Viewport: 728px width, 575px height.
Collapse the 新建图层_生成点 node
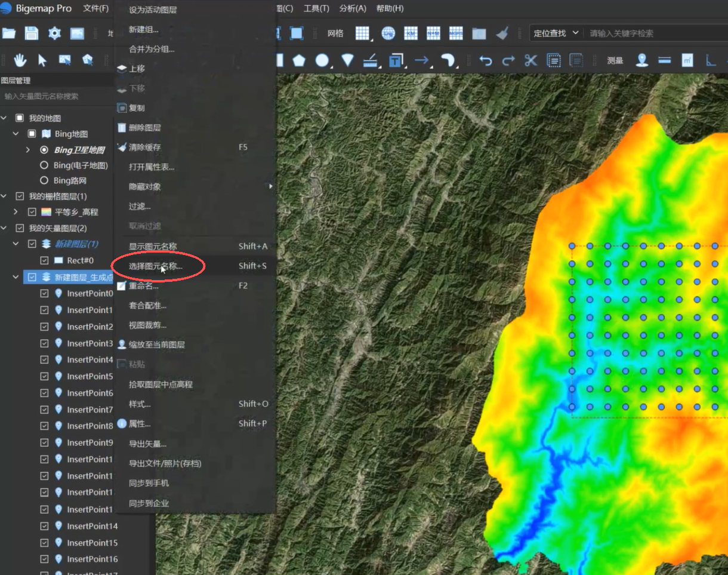point(16,277)
